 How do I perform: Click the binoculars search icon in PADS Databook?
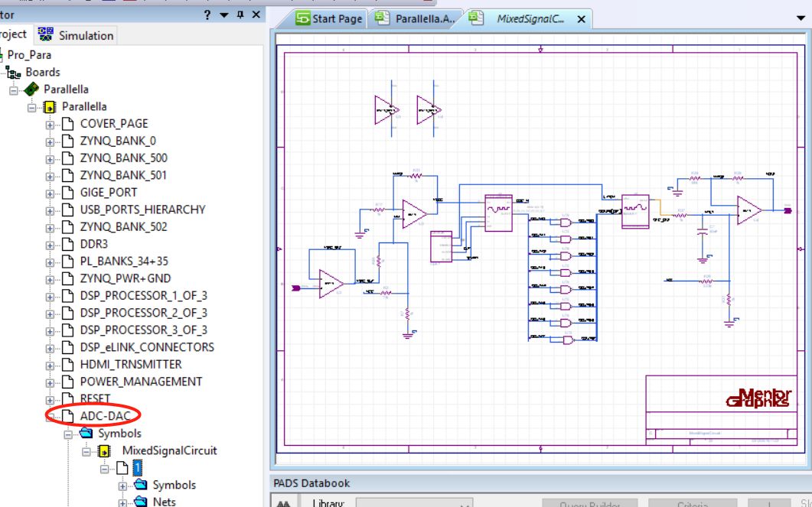(283, 502)
